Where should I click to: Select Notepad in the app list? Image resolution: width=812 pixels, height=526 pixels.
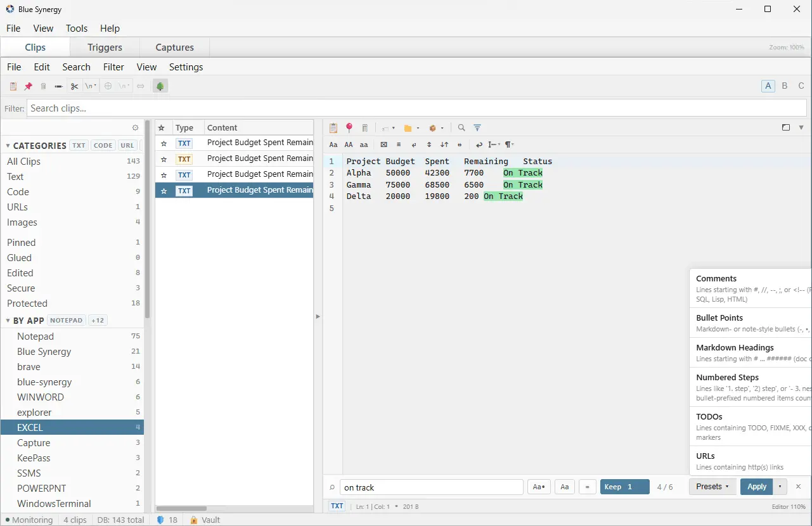coord(72,337)
